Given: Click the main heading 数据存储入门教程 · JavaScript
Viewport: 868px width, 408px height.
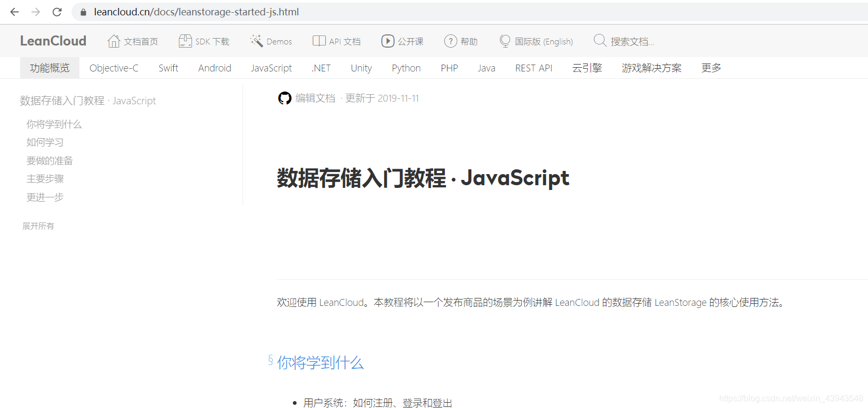Looking at the screenshot, I should click(423, 178).
